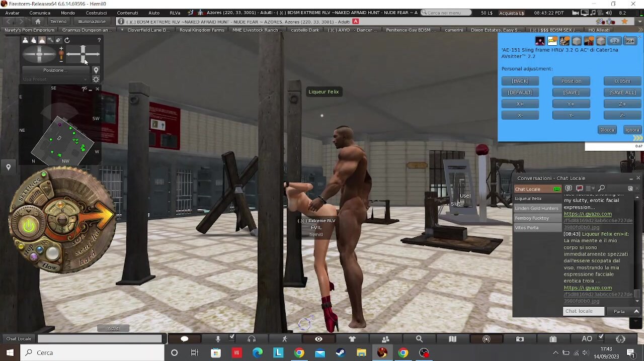Click the speech bubble chat icon in bottom toolbar
This screenshot has width=644, height=361.
coord(184,339)
